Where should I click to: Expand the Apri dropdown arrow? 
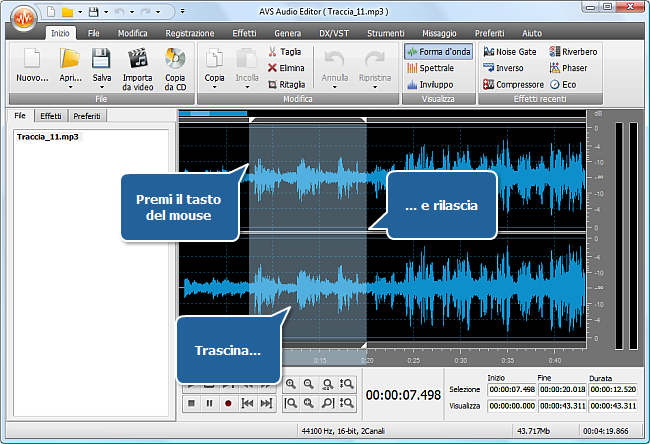[x=69, y=87]
